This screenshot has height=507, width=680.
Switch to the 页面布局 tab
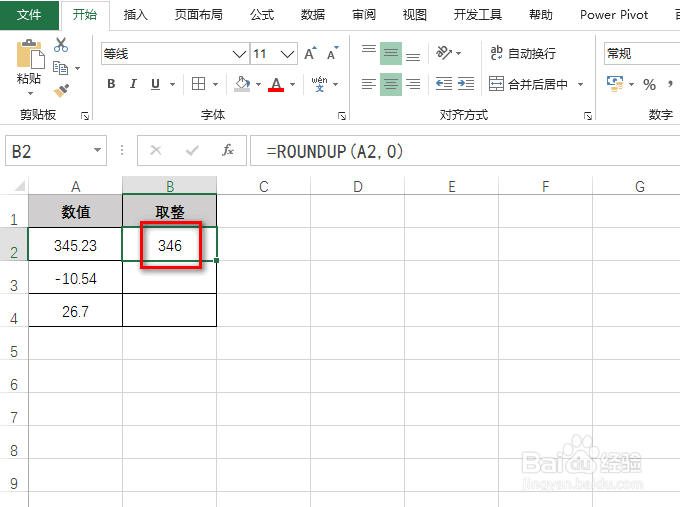(x=199, y=15)
